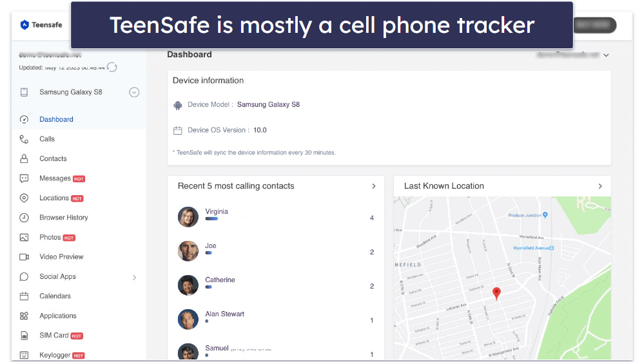Click the SIM Card icon
Viewport: 644px width, 362px height.
coord(24,336)
